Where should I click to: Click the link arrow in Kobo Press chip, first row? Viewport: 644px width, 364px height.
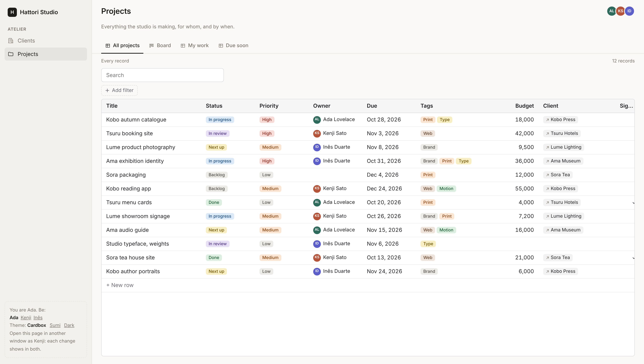[547, 120]
